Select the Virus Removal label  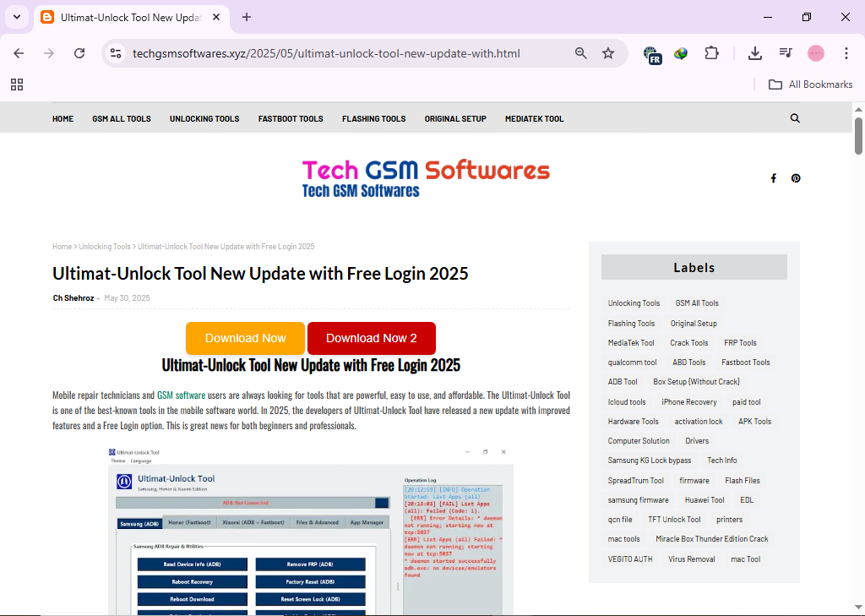[x=691, y=559]
